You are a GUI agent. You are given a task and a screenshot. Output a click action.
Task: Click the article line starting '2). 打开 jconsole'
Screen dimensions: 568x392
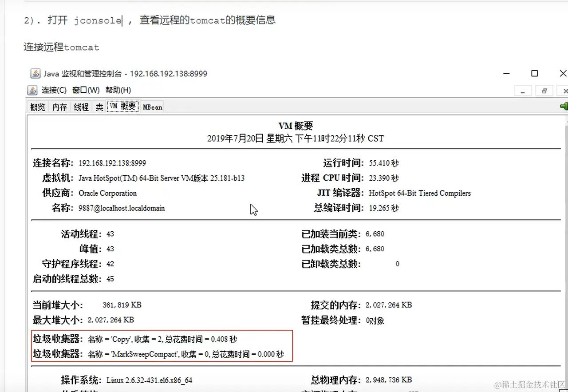pyautogui.click(x=150, y=20)
